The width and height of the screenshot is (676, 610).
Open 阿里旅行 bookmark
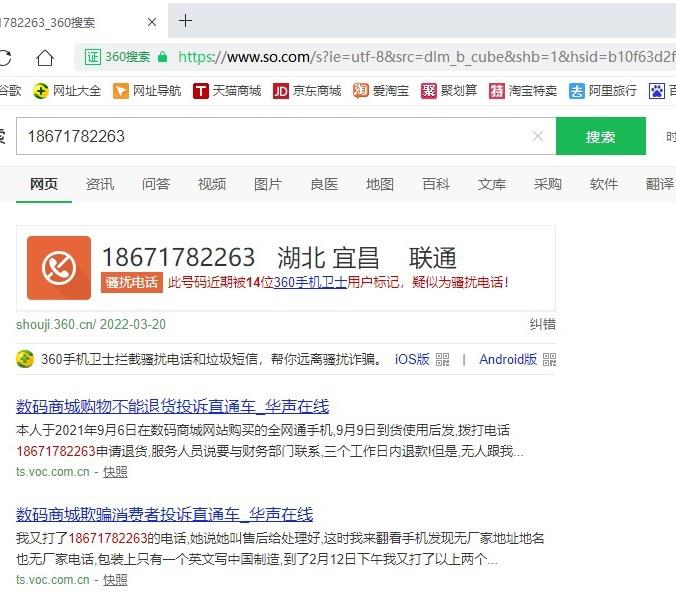click(603, 91)
